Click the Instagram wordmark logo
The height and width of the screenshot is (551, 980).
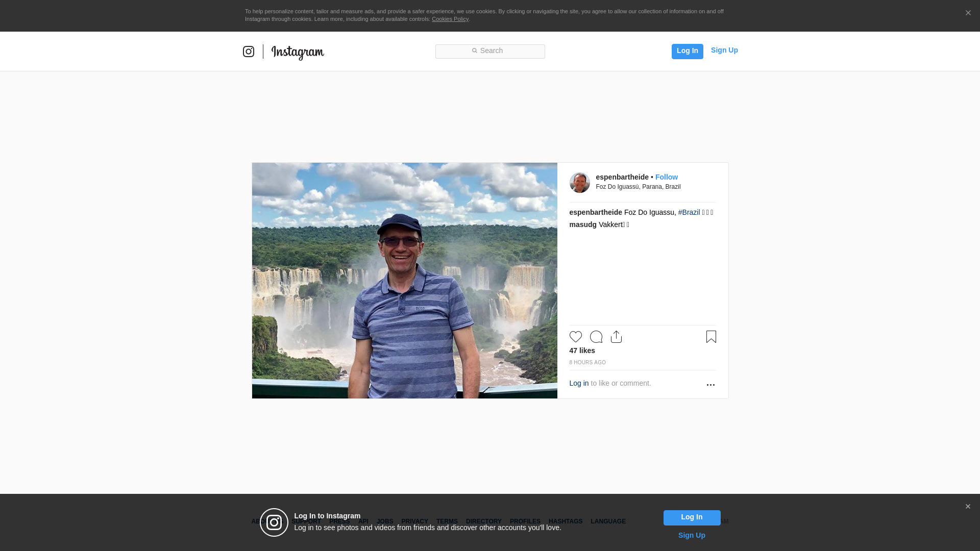(298, 52)
